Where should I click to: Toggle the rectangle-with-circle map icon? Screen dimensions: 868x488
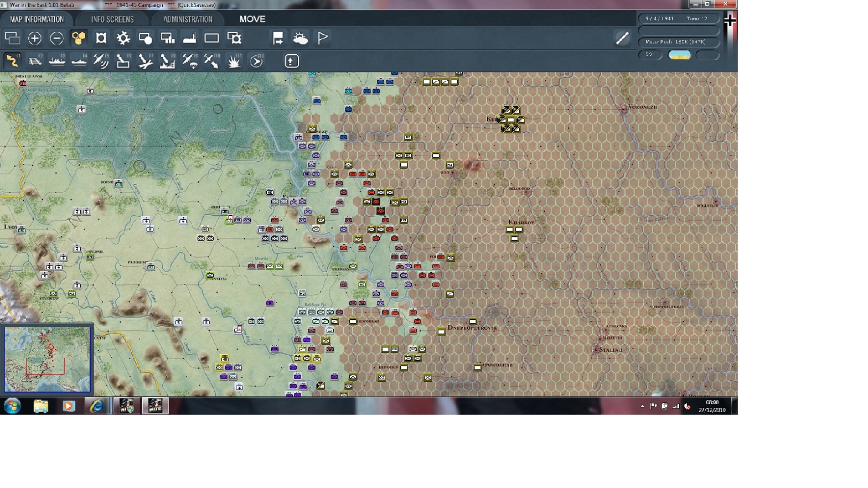tap(145, 38)
